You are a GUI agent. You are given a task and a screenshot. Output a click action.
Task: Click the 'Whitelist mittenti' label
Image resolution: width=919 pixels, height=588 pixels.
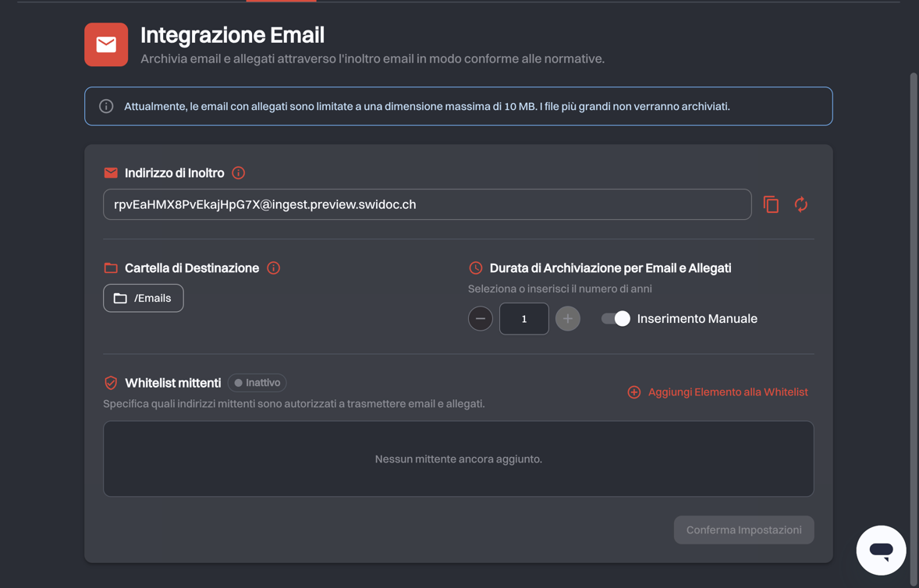point(173,383)
